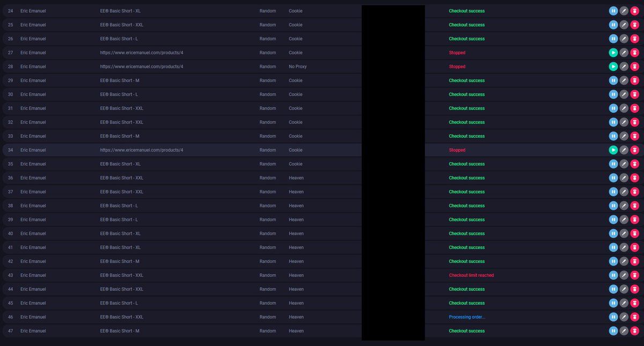Edit task 28
The height and width of the screenshot is (346, 644).
coord(624,67)
